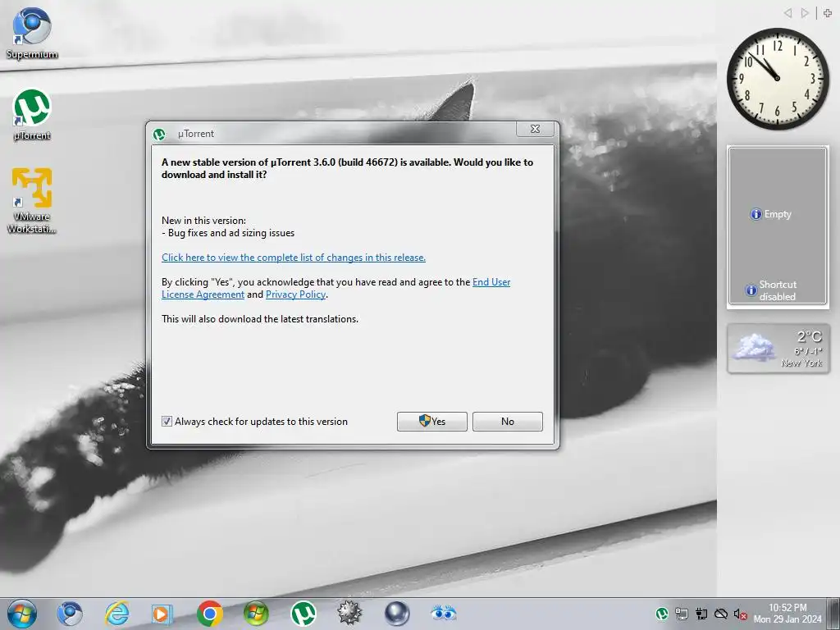Open the Privacy Policy link
The height and width of the screenshot is (630, 840).
click(295, 294)
